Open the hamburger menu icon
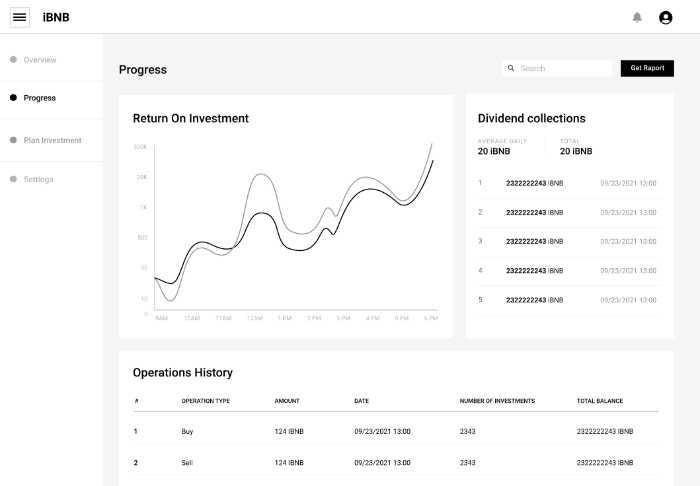This screenshot has height=486, width=700. (20, 17)
